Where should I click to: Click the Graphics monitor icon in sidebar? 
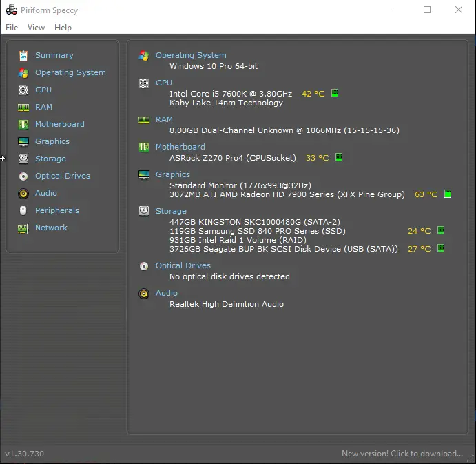pos(23,141)
